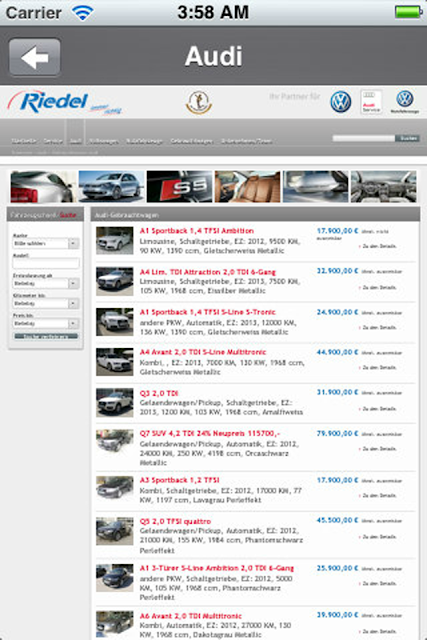The height and width of the screenshot is (640, 427).
Task: Click the Audi Service logo
Action: pos(371,102)
